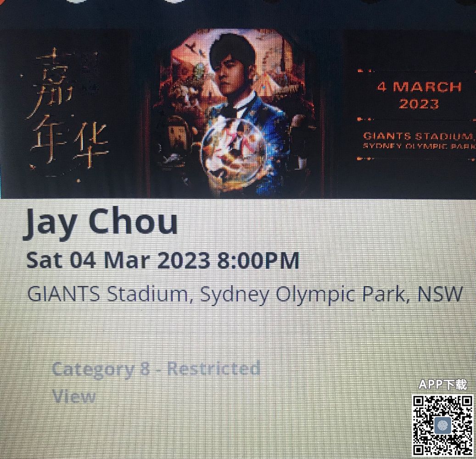Click the golden 年华 characters on the poster
The image size is (476, 459).
click(x=70, y=143)
